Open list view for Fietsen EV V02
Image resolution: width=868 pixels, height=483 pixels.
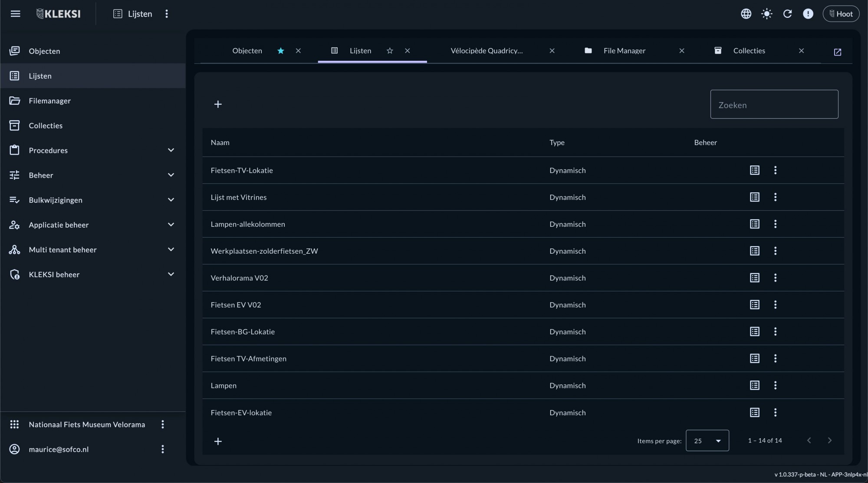click(x=755, y=305)
